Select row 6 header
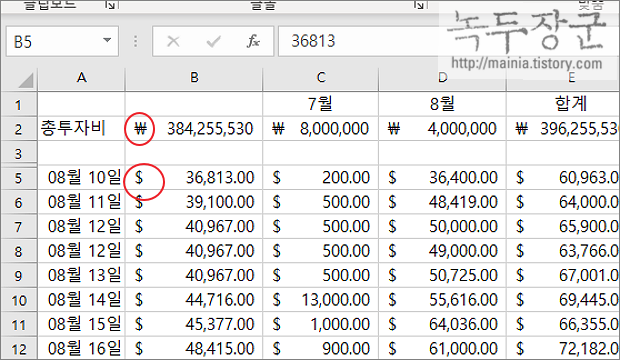620x360 pixels. [19, 202]
